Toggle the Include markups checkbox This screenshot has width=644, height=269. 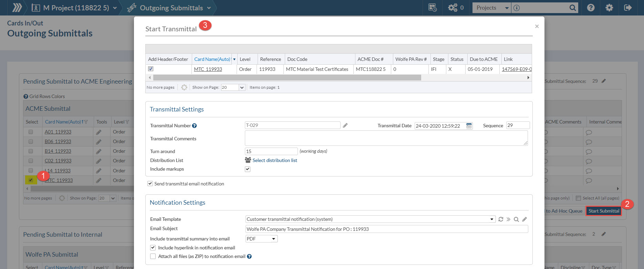coord(248,169)
